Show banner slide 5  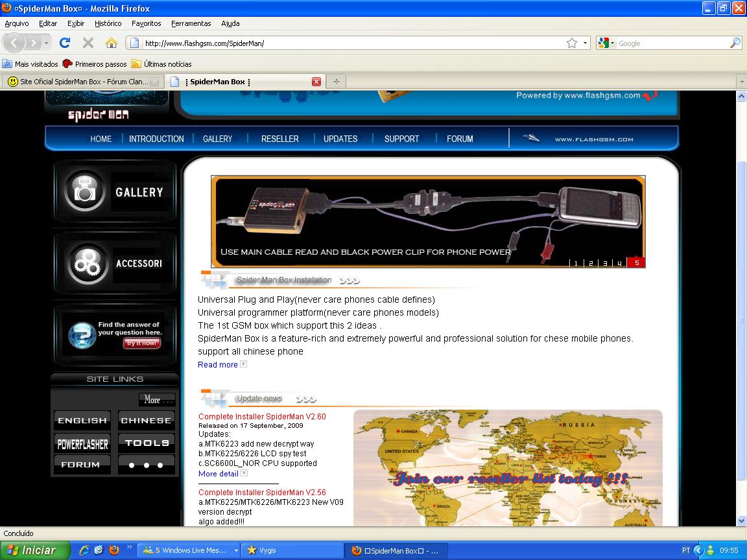tap(637, 262)
